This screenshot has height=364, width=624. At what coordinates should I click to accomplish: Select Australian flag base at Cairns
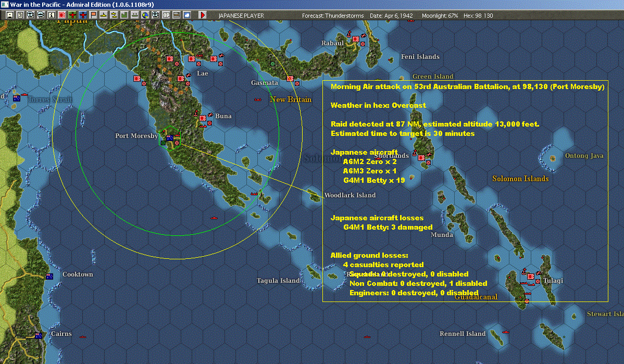tap(39, 336)
